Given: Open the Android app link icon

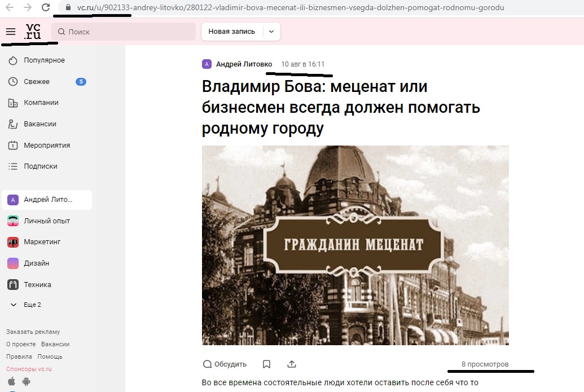Looking at the screenshot, I should coord(25,382).
